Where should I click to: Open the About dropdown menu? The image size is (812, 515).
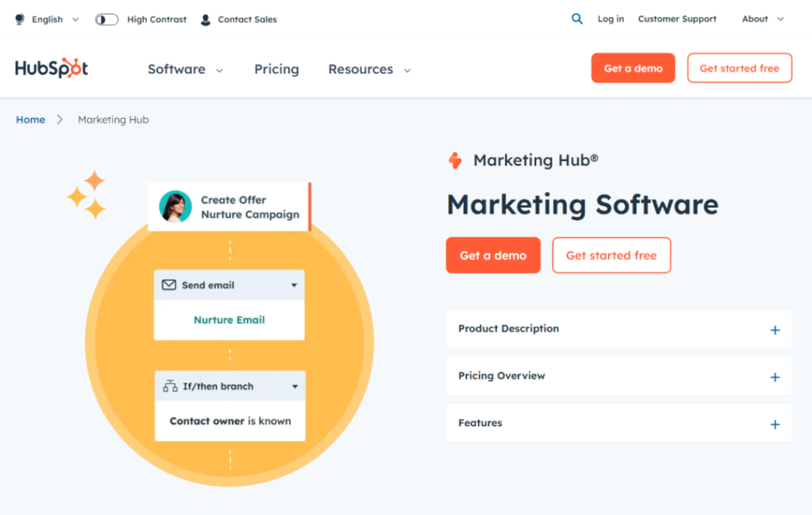coord(763,19)
